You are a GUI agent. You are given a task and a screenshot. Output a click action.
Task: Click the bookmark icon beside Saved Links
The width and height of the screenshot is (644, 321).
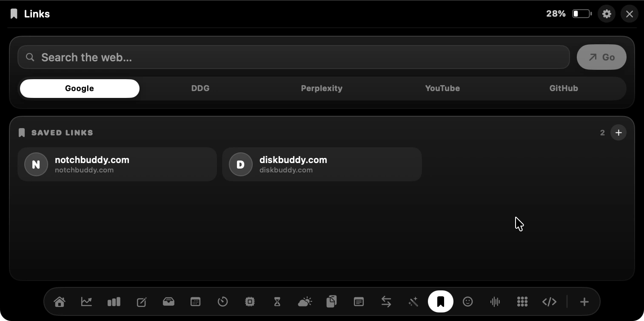[x=22, y=133]
